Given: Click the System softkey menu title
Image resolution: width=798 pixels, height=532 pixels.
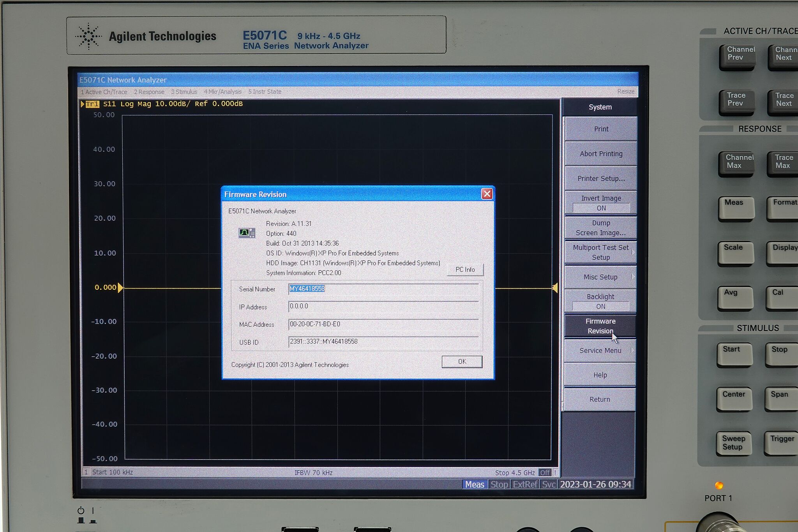Looking at the screenshot, I should tap(600, 107).
